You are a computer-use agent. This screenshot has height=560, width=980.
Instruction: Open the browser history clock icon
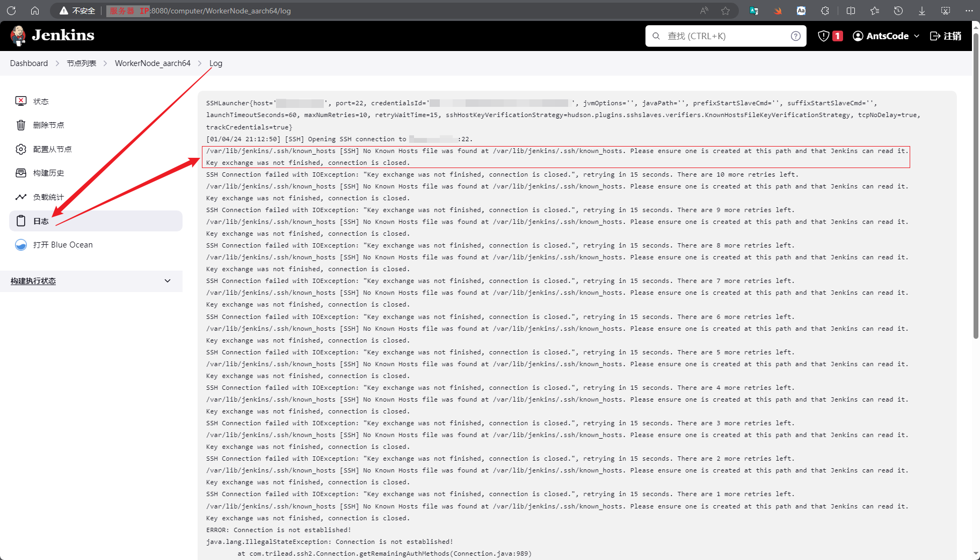[898, 11]
